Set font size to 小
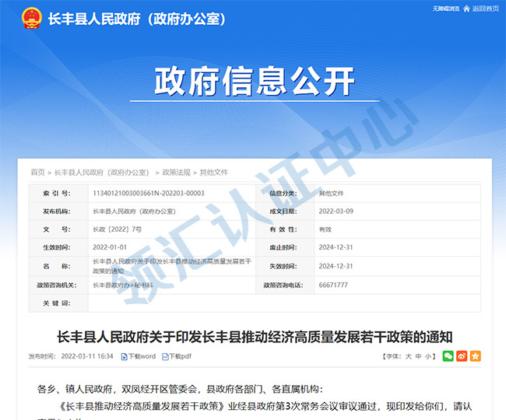Image resolution: width=506 pixels, height=420 pixels. pyautogui.click(x=428, y=356)
